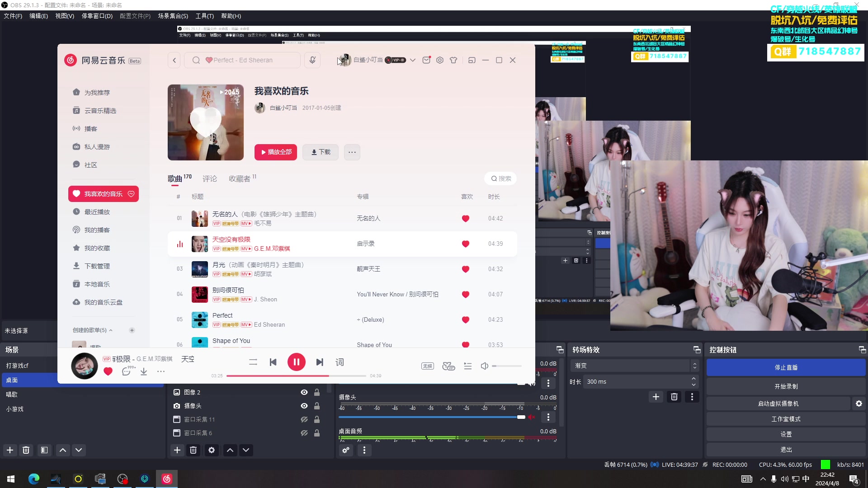The width and height of the screenshot is (868, 488).
Task: Open the play queue list icon
Action: (468, 366)
